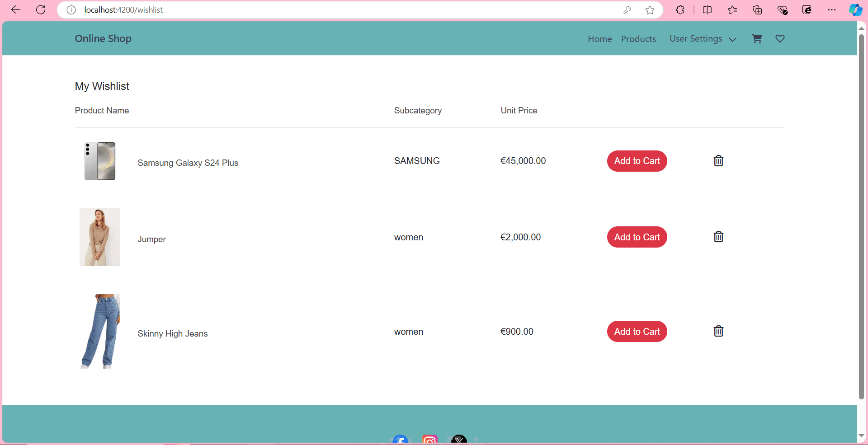Screen dimensions: 868x445
Task: Expand the User Settings dropdown
Action: coord(703,39)
